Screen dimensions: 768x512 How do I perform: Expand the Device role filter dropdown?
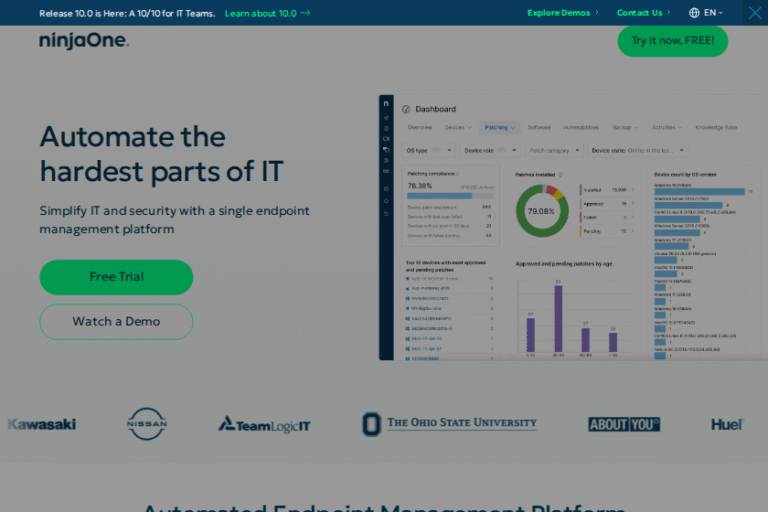(490, 150)
